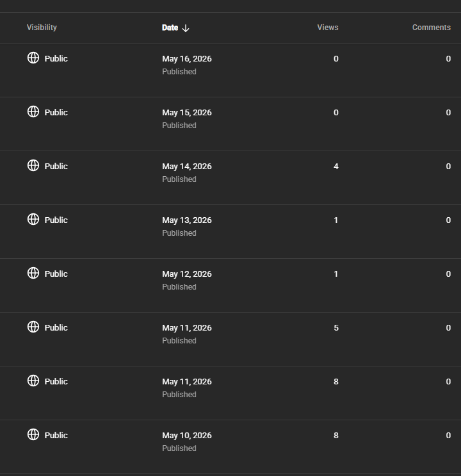Open comments count for May 16 video

click(x=448, y=58)
